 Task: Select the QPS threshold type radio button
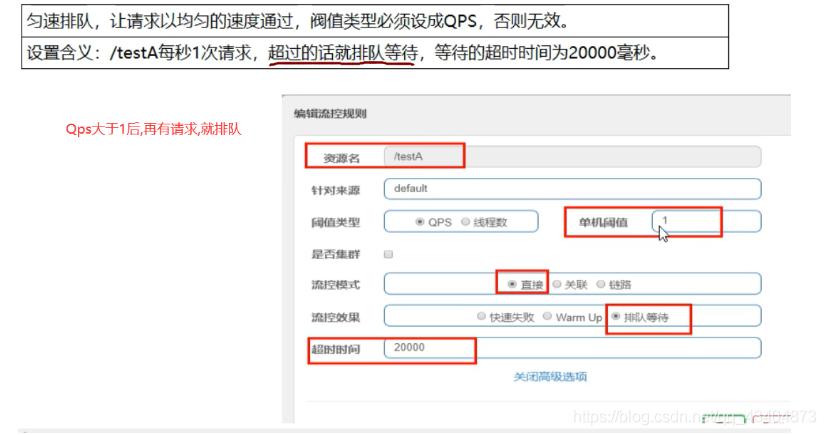click(419, 222)
